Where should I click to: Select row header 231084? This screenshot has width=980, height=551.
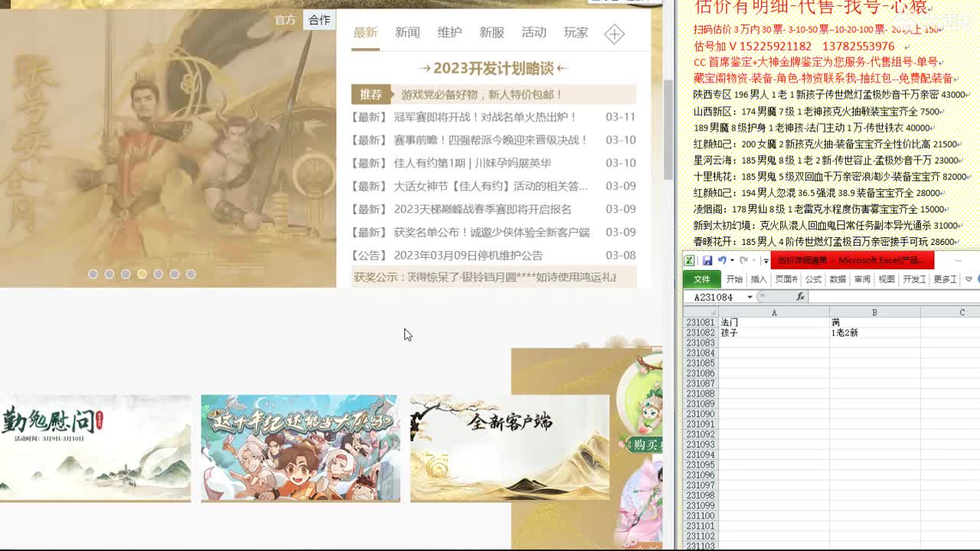[x=701, y=353]
